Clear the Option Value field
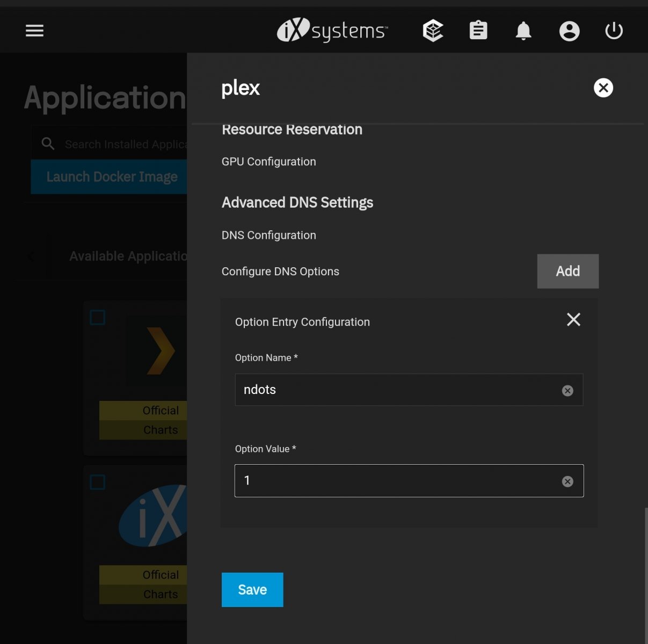 click(567, 481)
